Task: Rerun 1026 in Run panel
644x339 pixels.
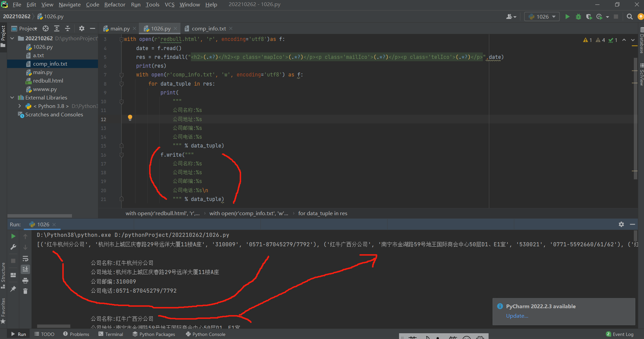Action: pyautogui.click(x=13, y=236)
